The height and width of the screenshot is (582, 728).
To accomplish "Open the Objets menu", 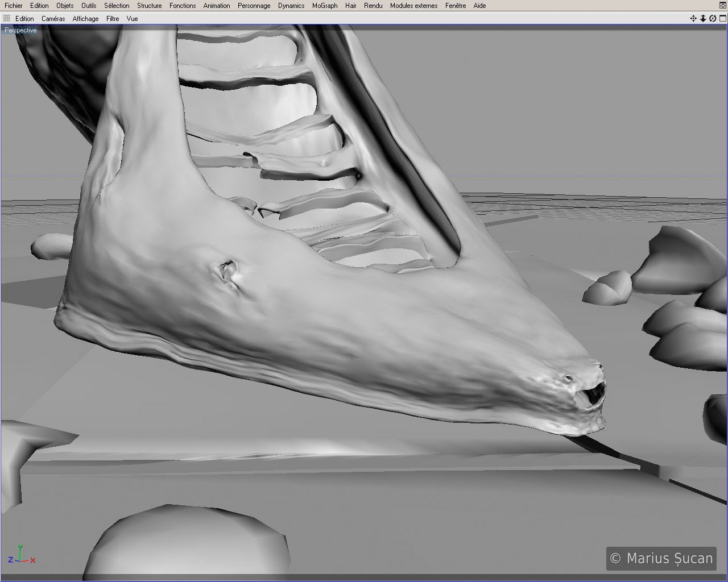I will click(65, 6).
